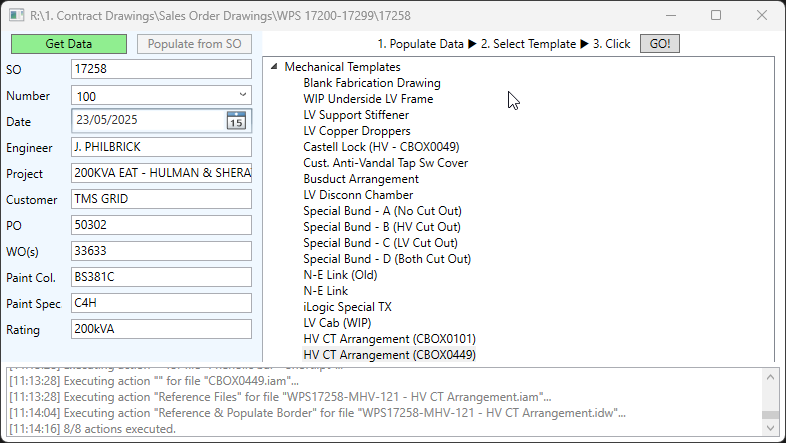Select HV CT Arrangement (CBOX0101) template
Viewport: 786px width, 443px height.
pyautogui.click(x=389, y=339)
